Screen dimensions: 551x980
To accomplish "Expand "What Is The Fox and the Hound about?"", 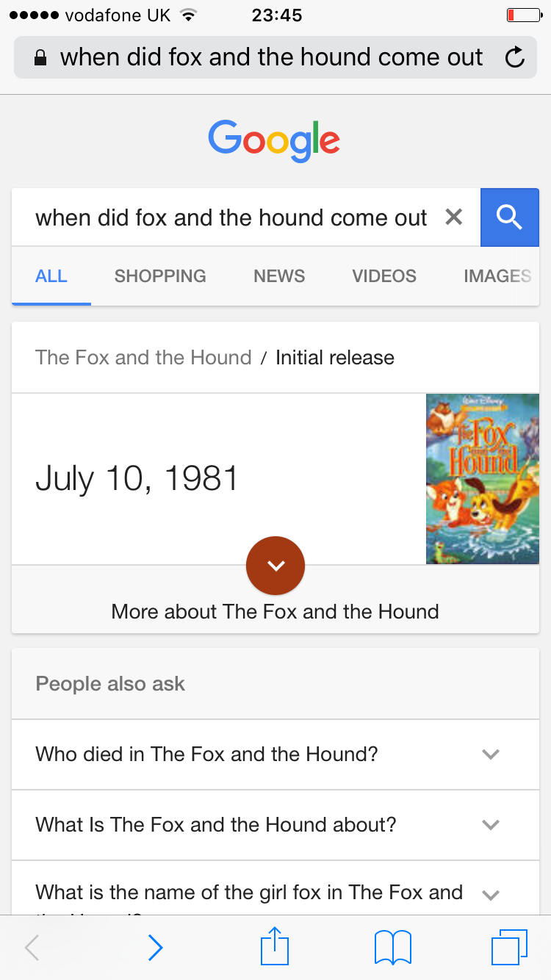I will coord(490,825).
